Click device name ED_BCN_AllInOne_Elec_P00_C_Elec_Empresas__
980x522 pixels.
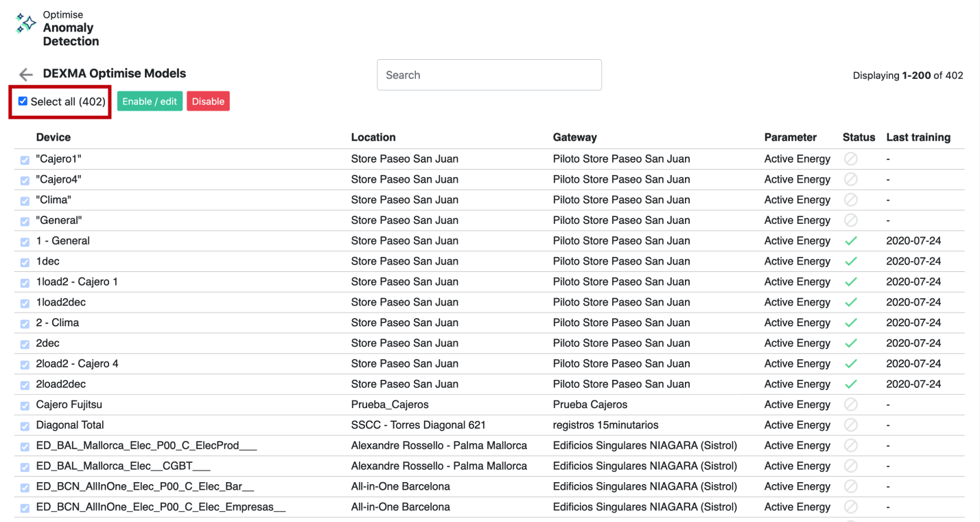[x=161, y=507]
